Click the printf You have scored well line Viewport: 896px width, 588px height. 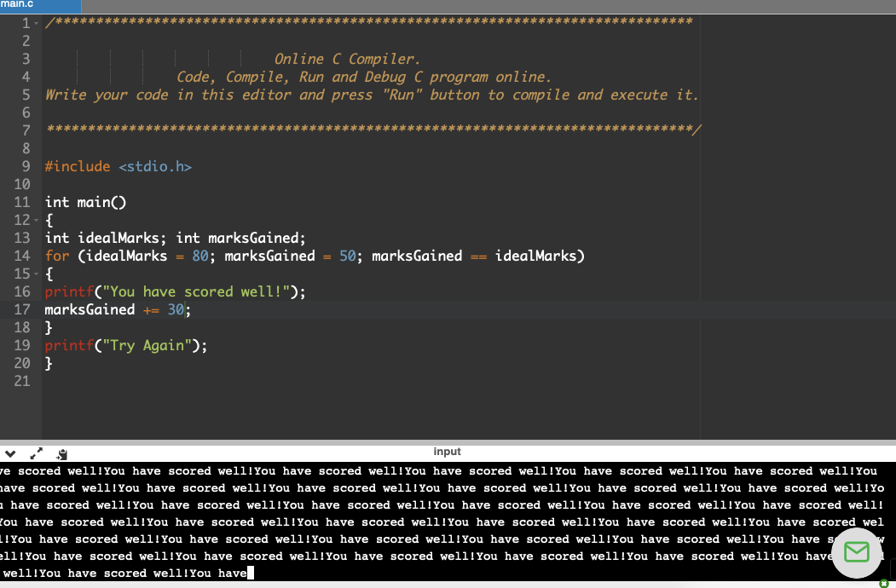tap(175, 291)
